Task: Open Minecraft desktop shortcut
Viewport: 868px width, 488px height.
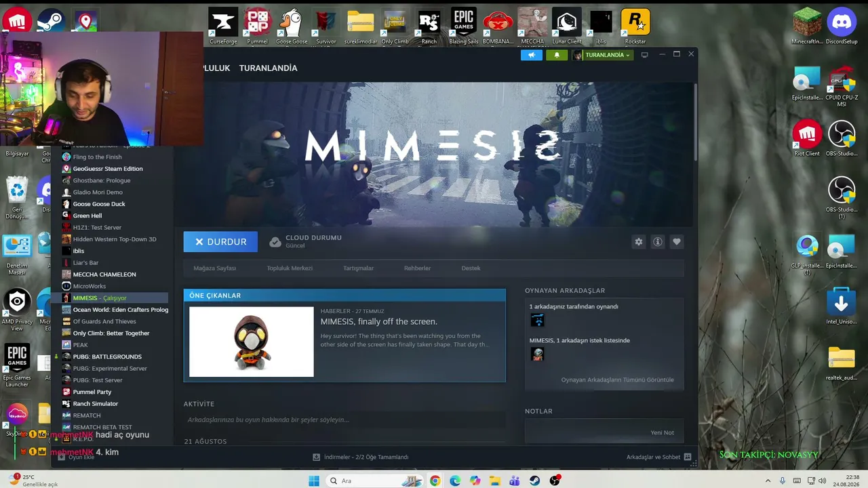Action: coord(807,27)
